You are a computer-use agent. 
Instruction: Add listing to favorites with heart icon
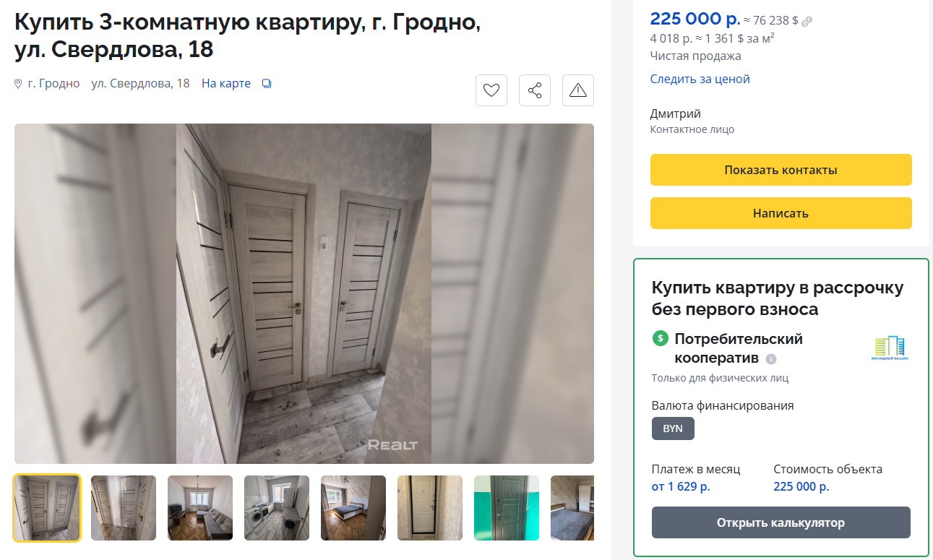[x=491, y=90]
